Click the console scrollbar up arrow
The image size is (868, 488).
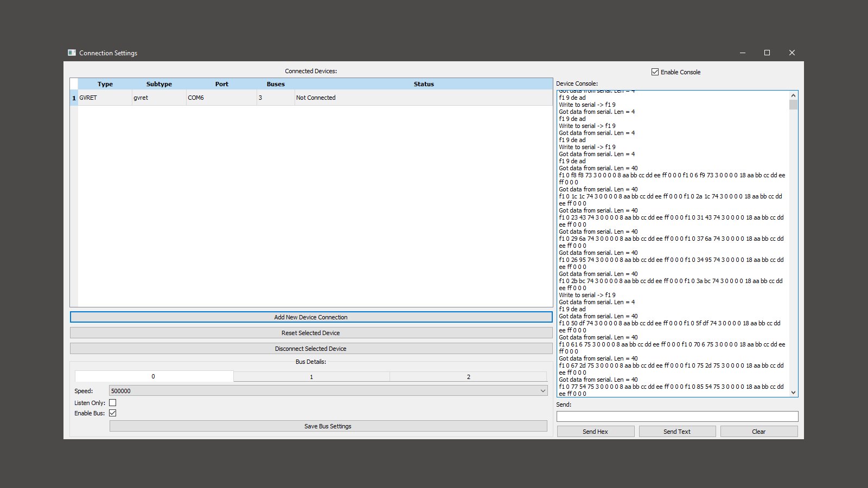click(793, 95)
